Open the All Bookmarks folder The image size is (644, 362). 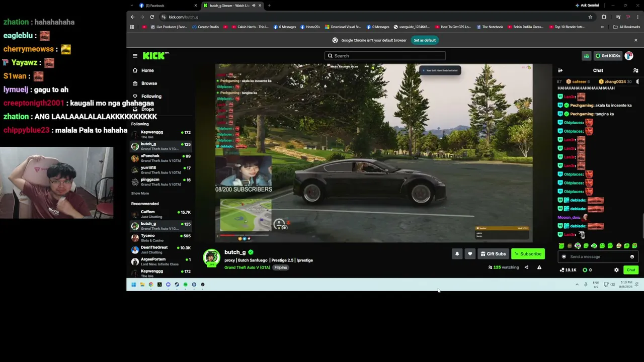click(x=626, y=27)
